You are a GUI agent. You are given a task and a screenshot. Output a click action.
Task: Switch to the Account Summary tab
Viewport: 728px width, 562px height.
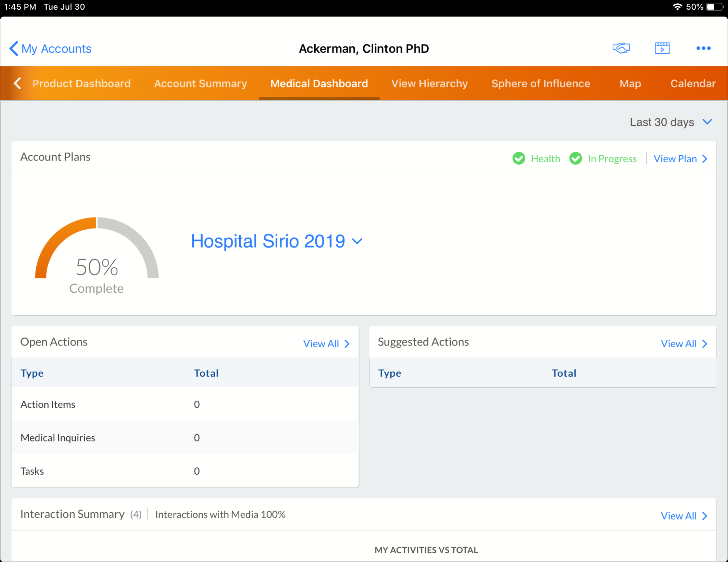(200, 84)
